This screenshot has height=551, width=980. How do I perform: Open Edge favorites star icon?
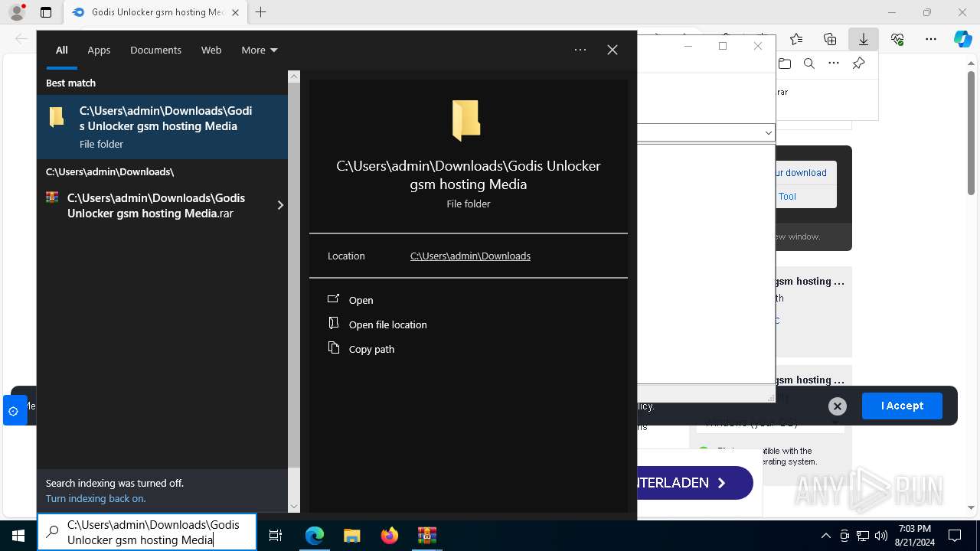pyautogui.click(x=796, y=39)
